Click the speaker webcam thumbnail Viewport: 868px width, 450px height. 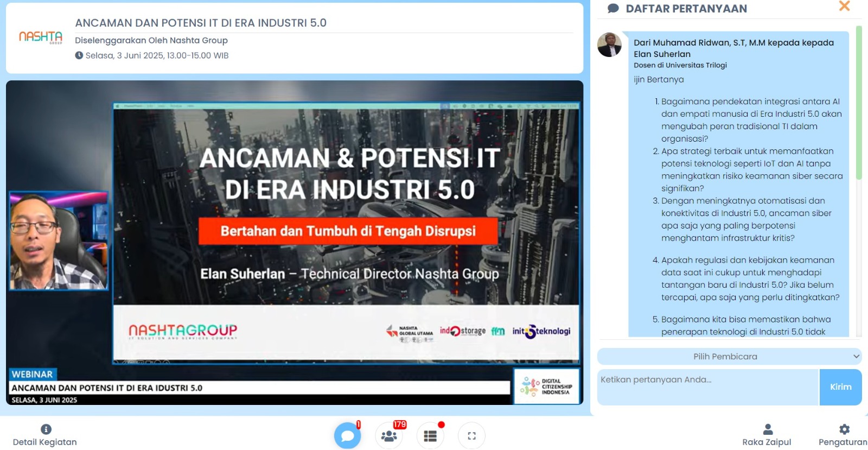(x=59, y=240)
